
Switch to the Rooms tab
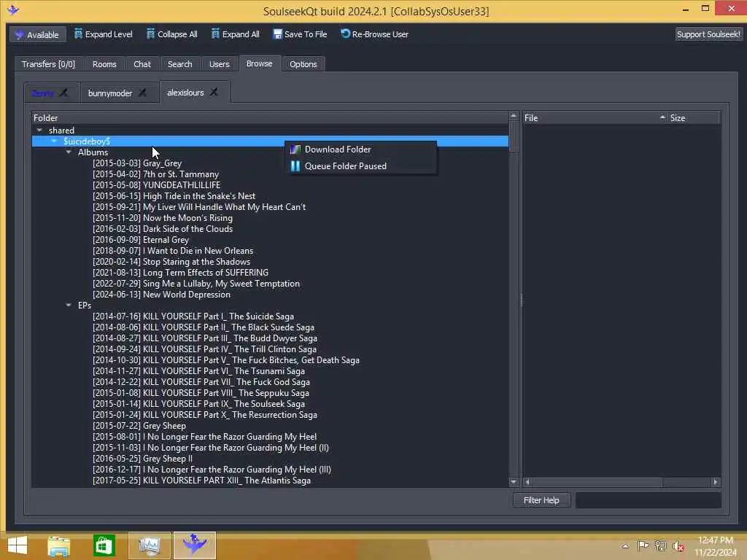coord(104,64)
